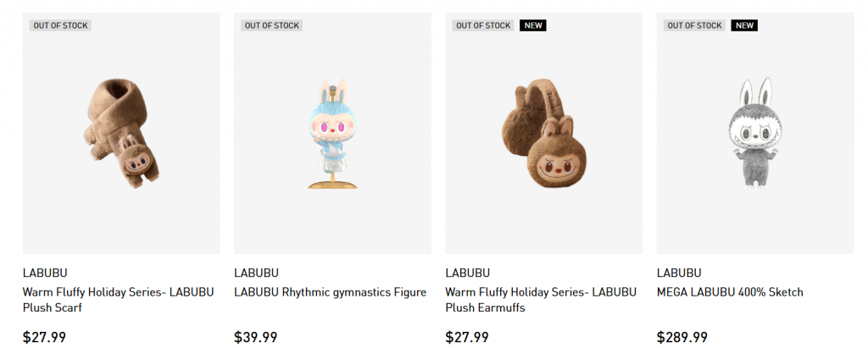Click the Warm Fluffy Holiday Series Plush Scarf title
This screenshot has width=868, height=348.
118,300
